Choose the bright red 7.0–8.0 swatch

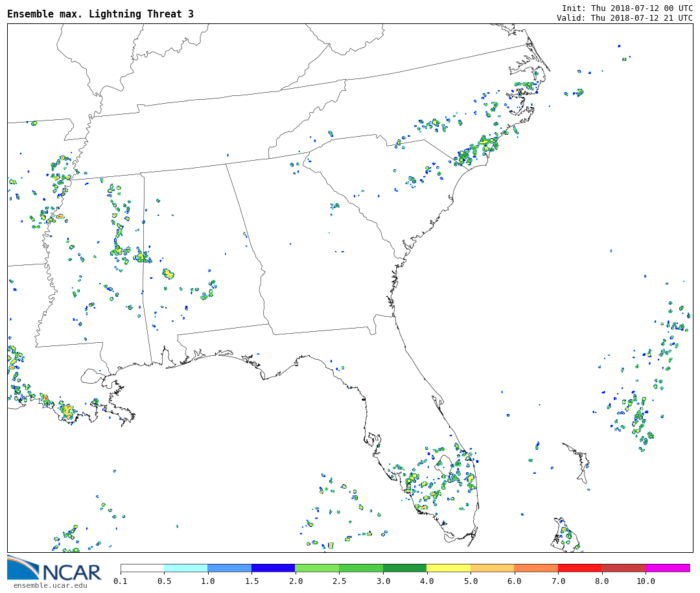[580, 568]
